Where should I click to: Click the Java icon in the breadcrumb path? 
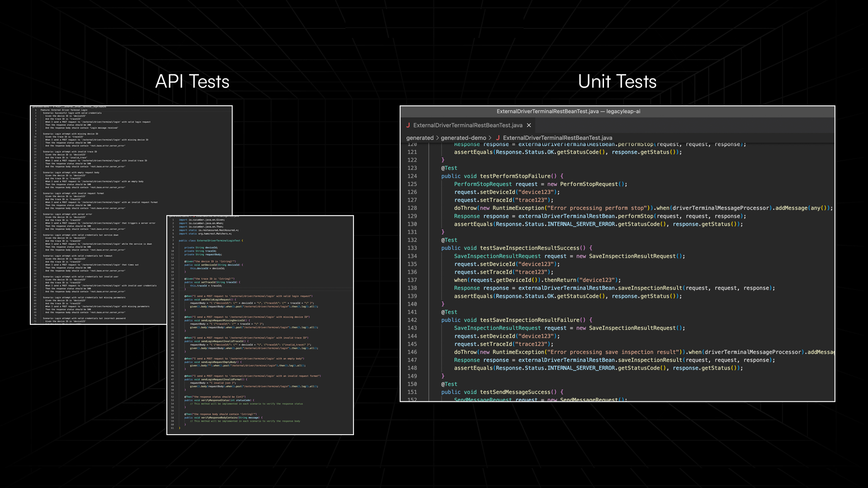coord(498,138)
